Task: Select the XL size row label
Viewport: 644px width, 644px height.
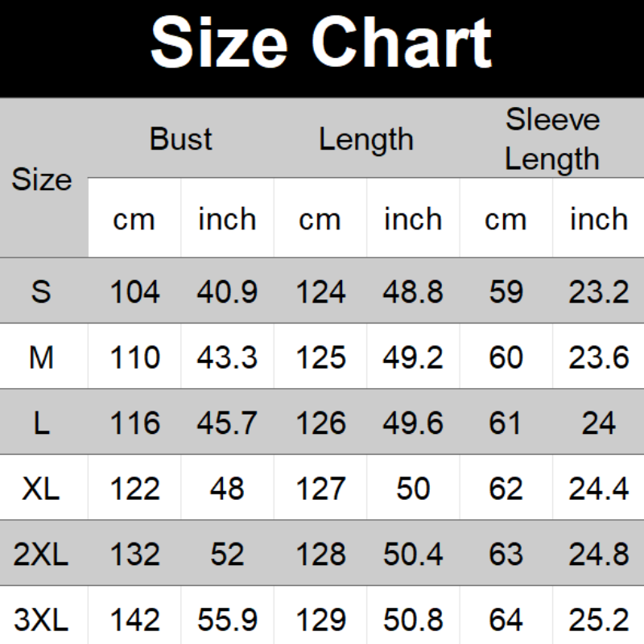Action: (x=42, y=489)
